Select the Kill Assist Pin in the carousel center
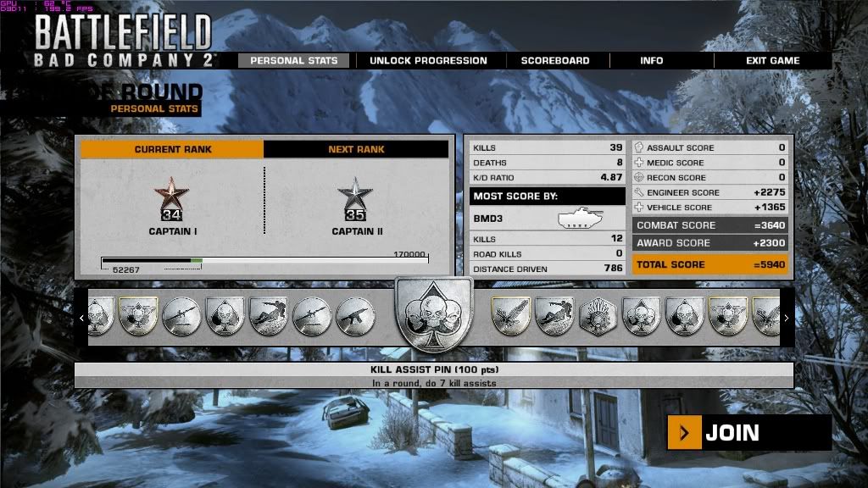Viewport: 868px width, 488px height. 431,318
